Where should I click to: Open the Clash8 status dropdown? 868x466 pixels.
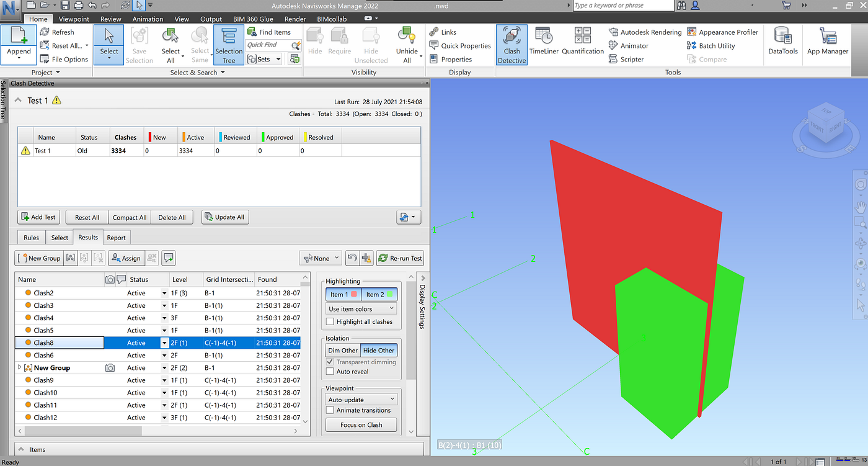click(x=164, y=343)
